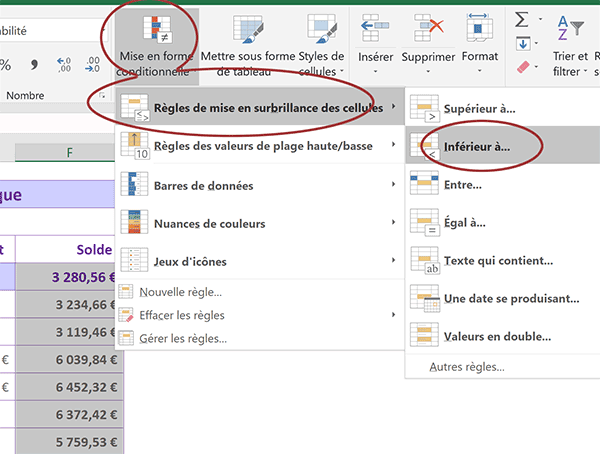Decrease decimal places
The width and height of the screenshot is (600, 454).
tap(92, 64)
